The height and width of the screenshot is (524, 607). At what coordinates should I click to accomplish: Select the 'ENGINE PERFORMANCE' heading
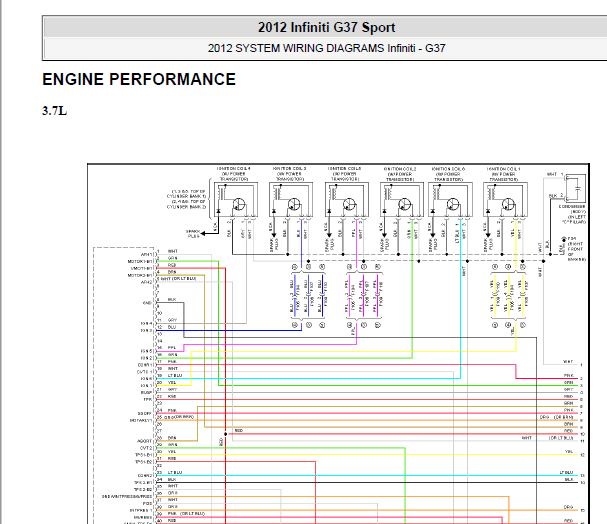click(139, 79)
